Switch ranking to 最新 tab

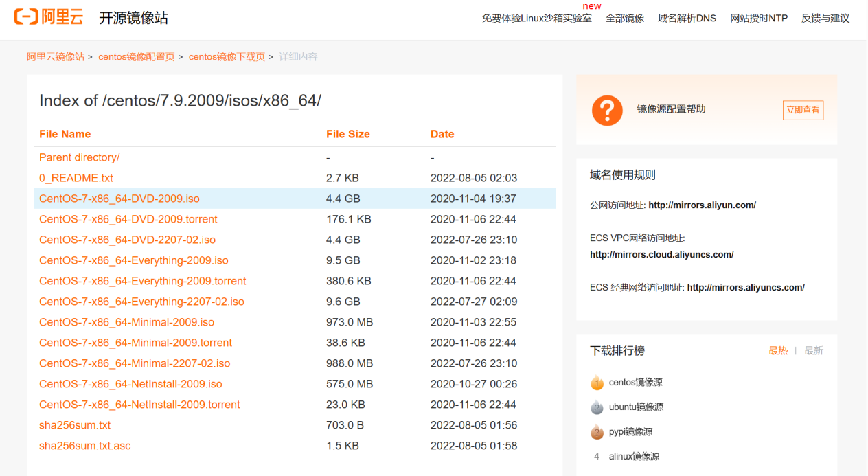813,351
